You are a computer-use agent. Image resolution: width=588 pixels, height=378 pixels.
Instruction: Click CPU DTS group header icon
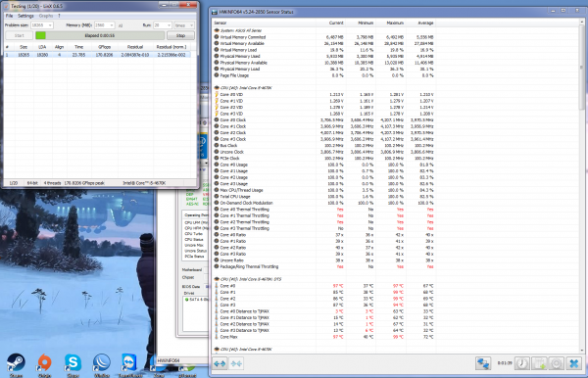pos(217,279)
